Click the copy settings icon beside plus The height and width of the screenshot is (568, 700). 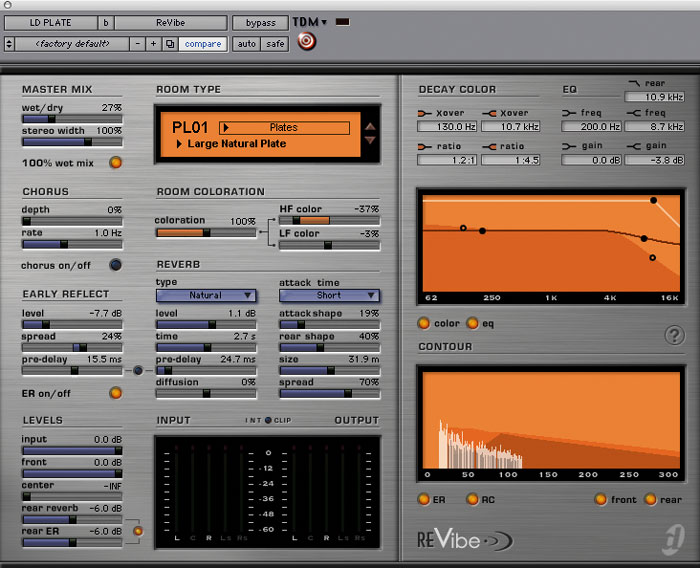170,44
